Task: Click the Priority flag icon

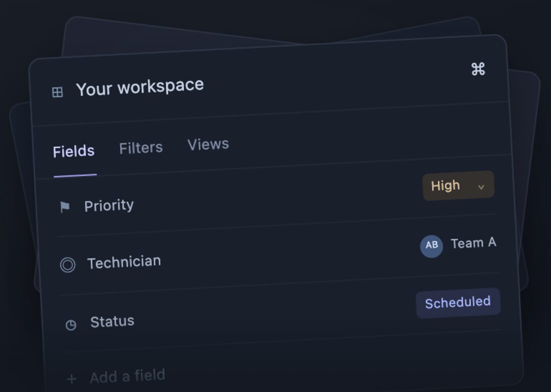Action: click(x=65, y=207)
